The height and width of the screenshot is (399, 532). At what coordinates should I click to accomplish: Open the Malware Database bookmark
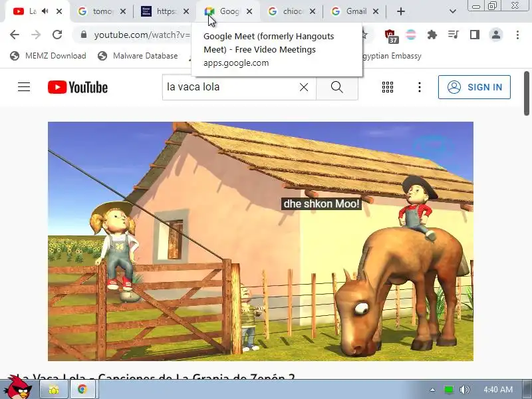tap(138, 56)
